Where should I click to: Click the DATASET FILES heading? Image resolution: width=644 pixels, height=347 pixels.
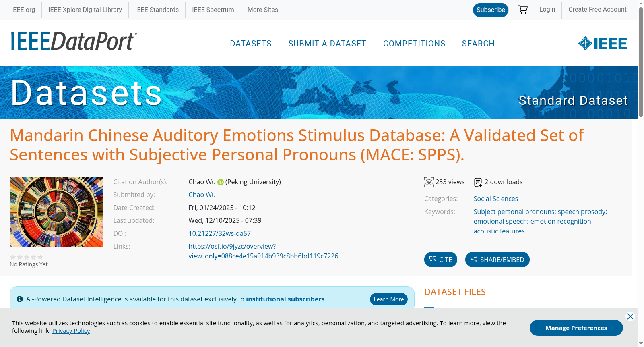[x=455, y=292]
